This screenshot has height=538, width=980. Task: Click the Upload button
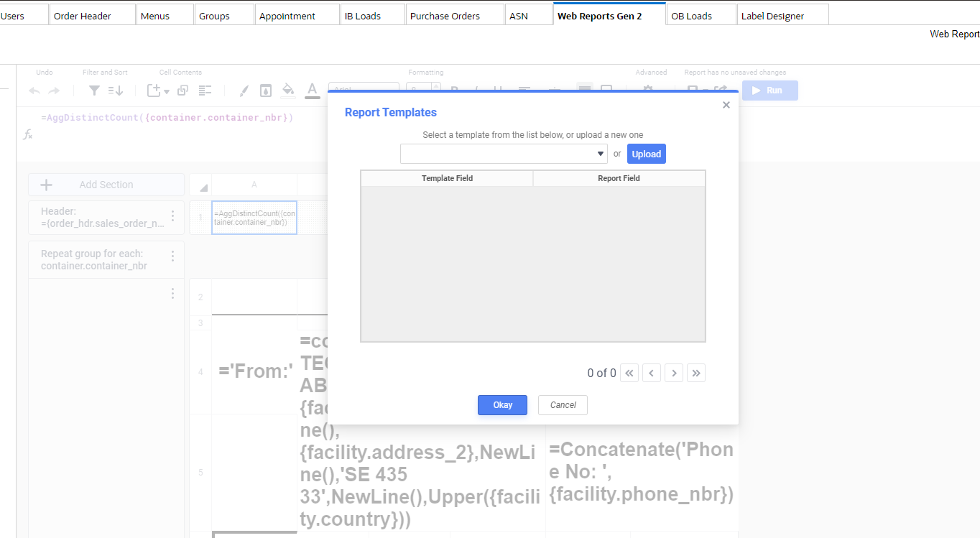tap(647, 154)
